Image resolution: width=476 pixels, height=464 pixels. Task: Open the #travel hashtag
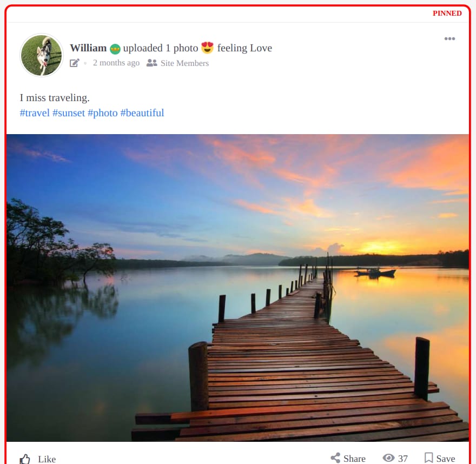click(x=35, y=113)
